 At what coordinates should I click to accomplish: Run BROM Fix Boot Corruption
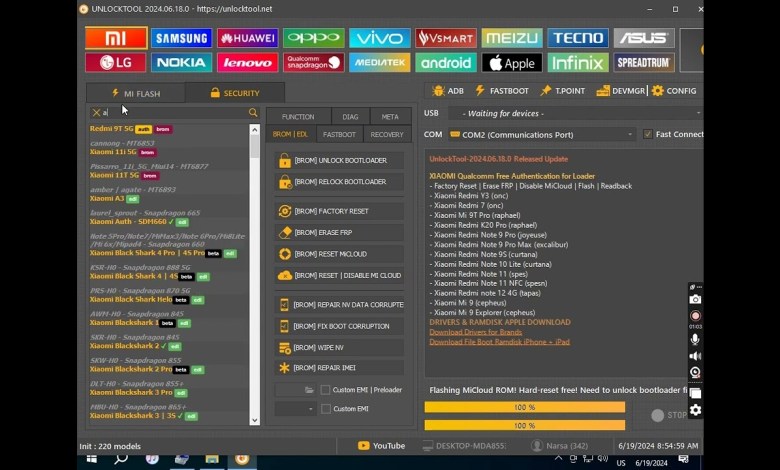coord(339,326)
